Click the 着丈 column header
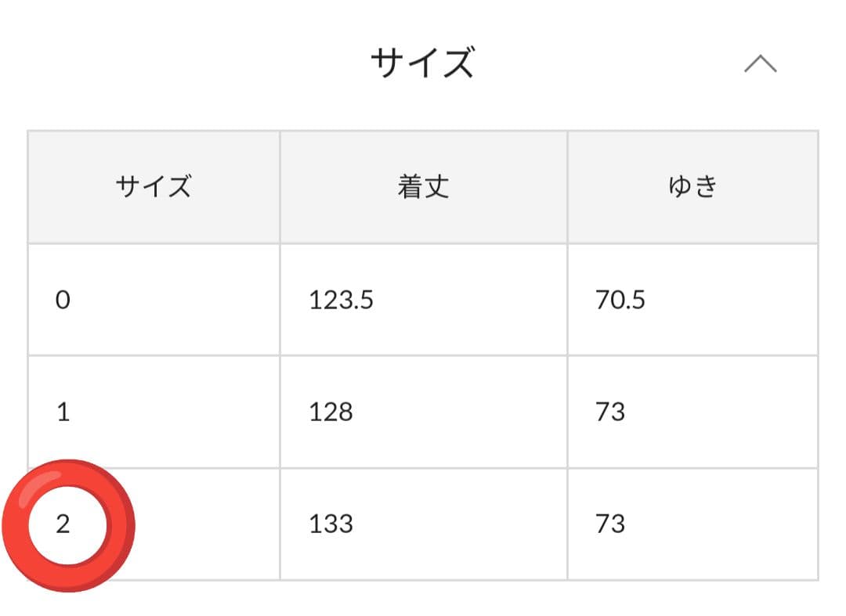The height and width of the screenshot is (616, 846). pos(423,187)
